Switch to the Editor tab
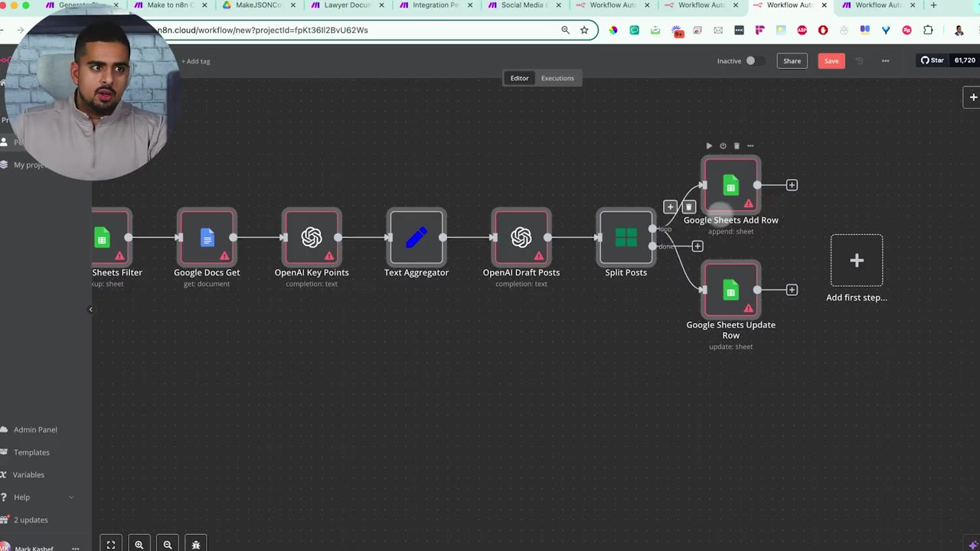The width and height of the screenshot is (980, 551). point(519,78)
